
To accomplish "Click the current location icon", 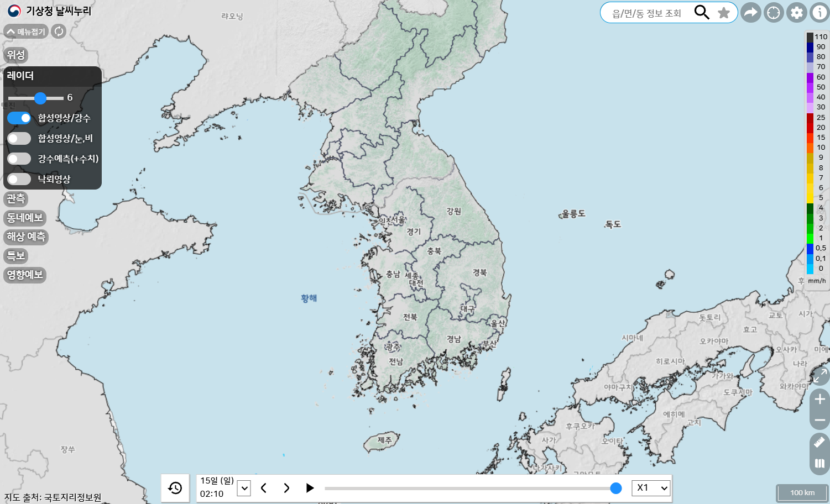I will 773,12.
